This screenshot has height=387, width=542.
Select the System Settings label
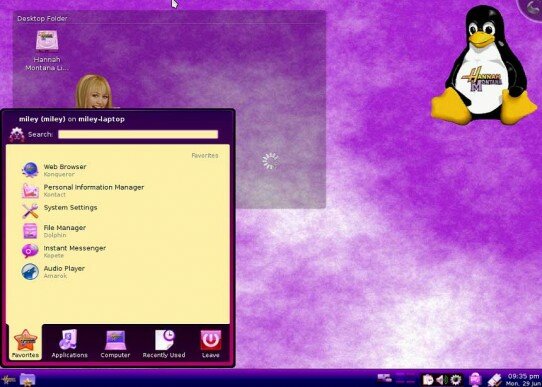click(x=71, y=207)
